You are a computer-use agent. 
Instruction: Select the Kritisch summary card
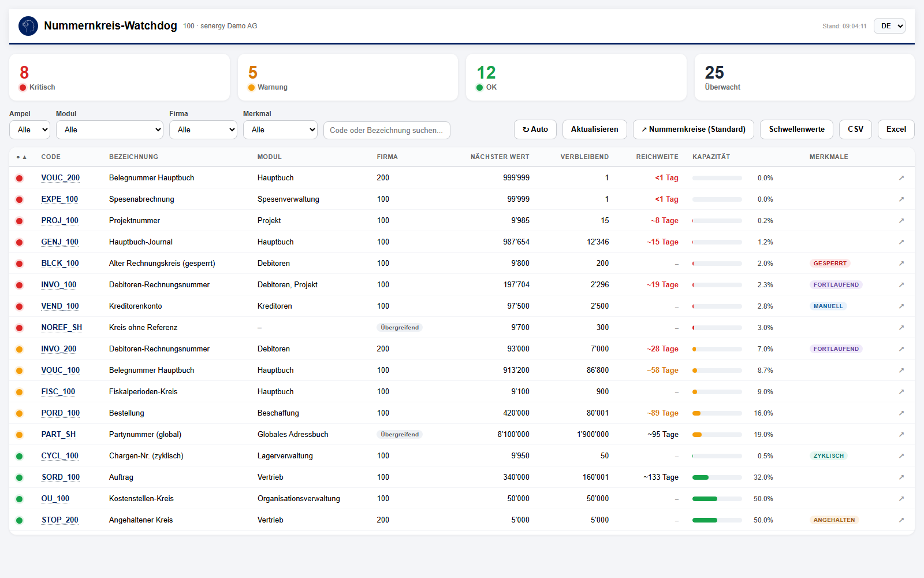coord(120,77)
